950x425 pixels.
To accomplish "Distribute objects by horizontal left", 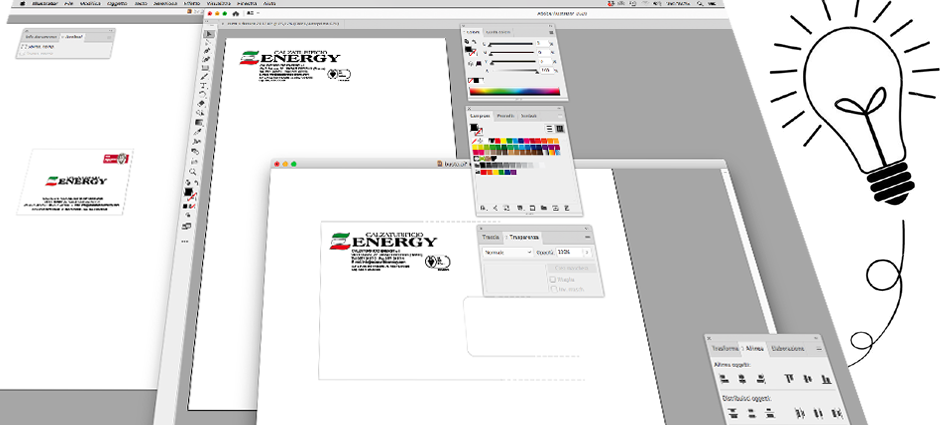I will coord(801,414).
